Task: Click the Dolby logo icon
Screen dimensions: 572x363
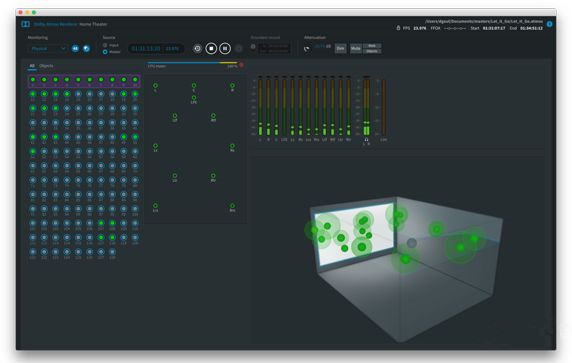Action: pyautogui.click(x=25, y=24)
